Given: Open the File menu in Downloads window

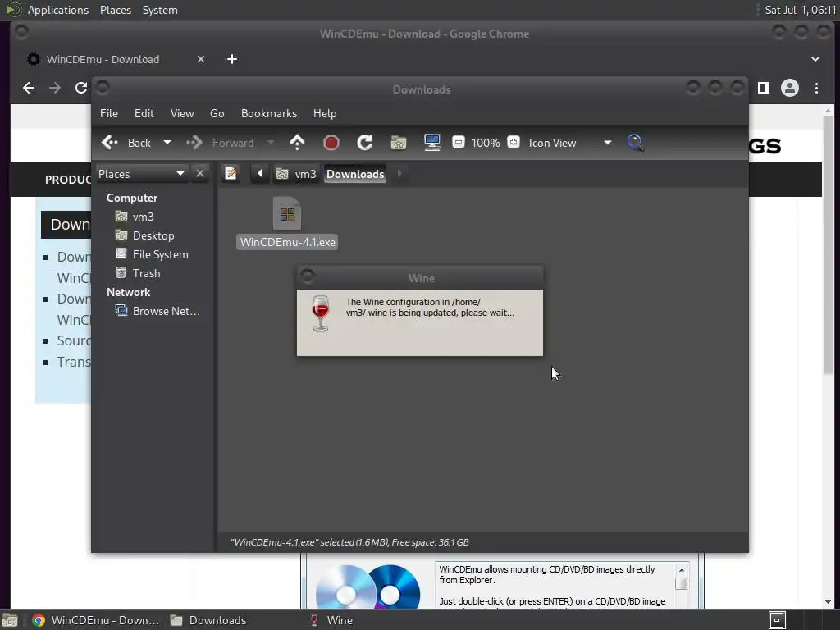Looking at the screenshot, I should click(109, 113).
